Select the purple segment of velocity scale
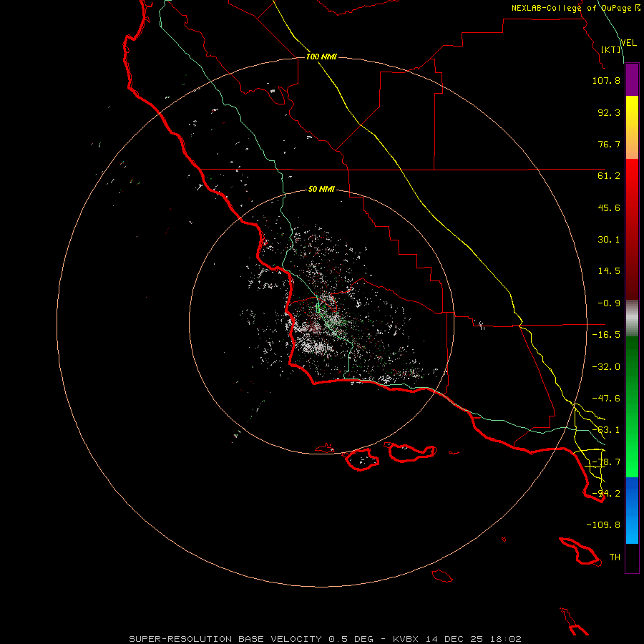 [632, 79]
